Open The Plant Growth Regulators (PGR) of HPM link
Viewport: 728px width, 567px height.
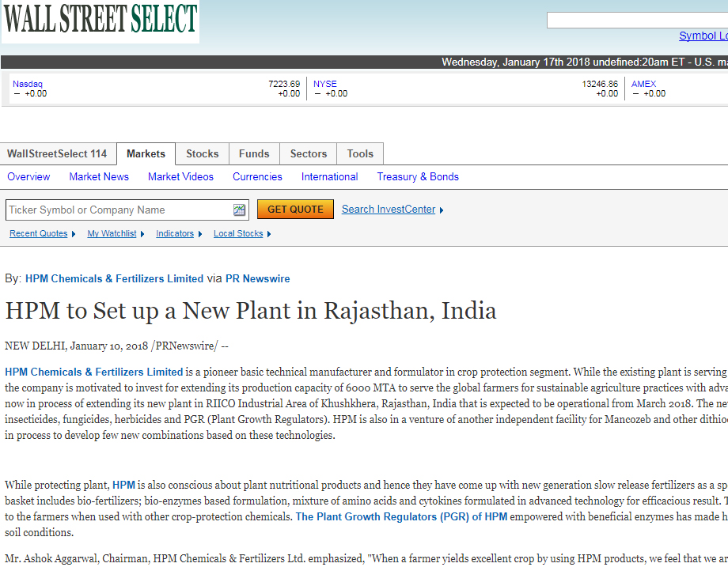[x=401, y=517]
